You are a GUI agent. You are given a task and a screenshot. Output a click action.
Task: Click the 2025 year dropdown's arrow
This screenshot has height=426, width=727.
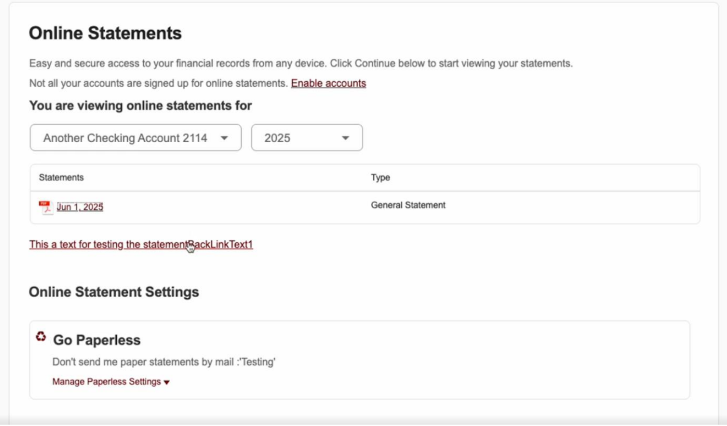click(x=345, y=138)
